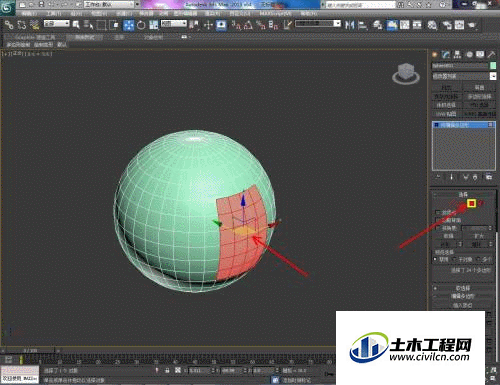Select the Element sub-object level icon
The width and height of the screenshot is (500, 385).
[481, 203]
